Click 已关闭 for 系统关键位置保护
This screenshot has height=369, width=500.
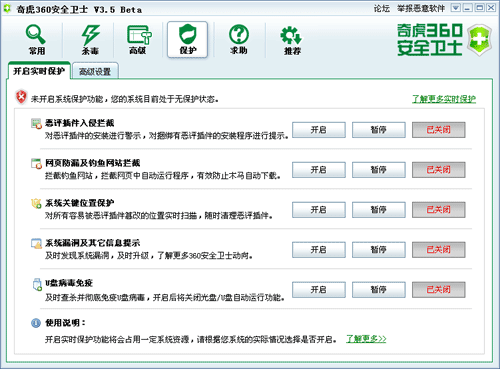tap(439, 210)
